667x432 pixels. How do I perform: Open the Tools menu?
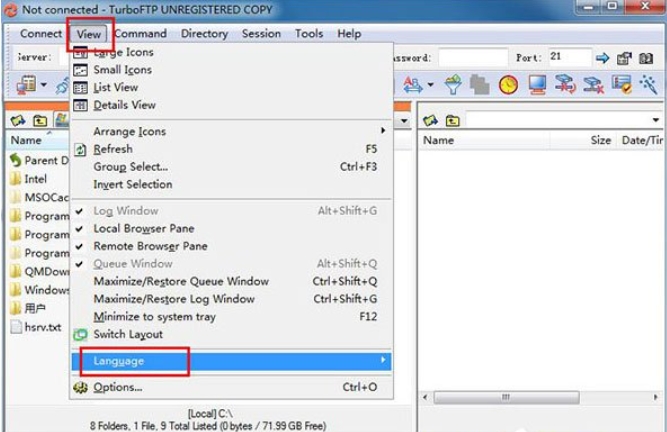pos(309,34)
